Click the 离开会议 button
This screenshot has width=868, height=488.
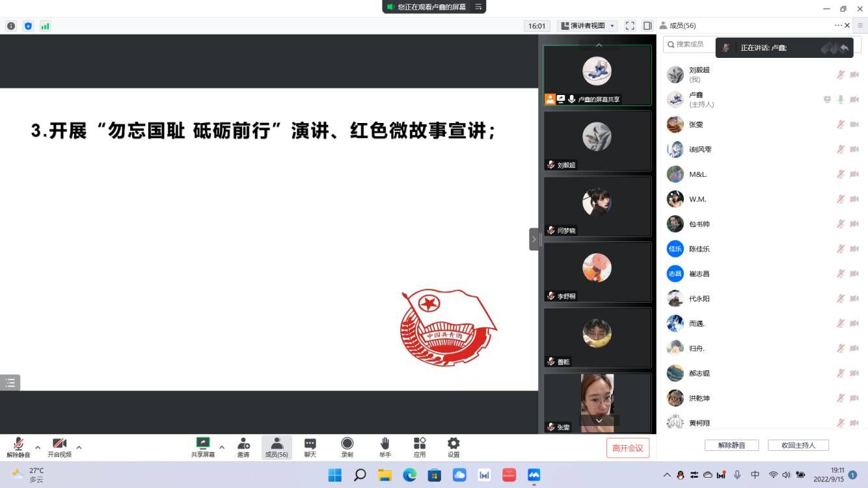pos(628,448)
